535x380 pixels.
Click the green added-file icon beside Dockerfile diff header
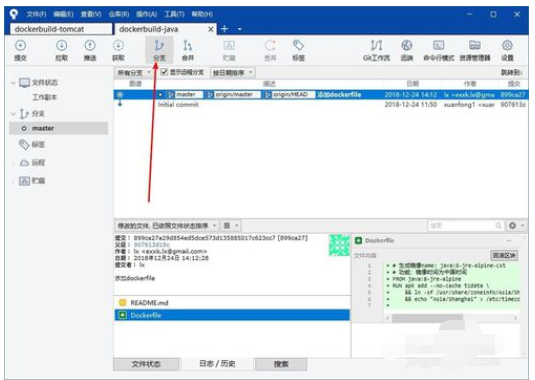point(358,240)
